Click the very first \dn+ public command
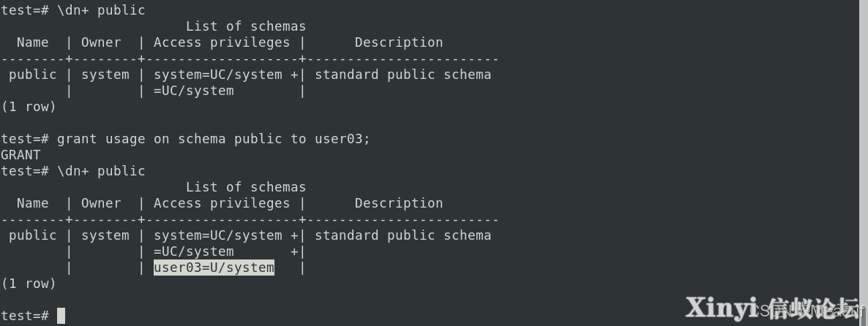 coord(101,10)
